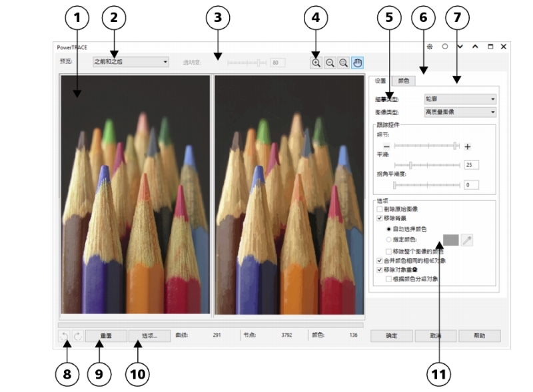
Task: Click the undo arrow icon
Action: click(64, 336)
